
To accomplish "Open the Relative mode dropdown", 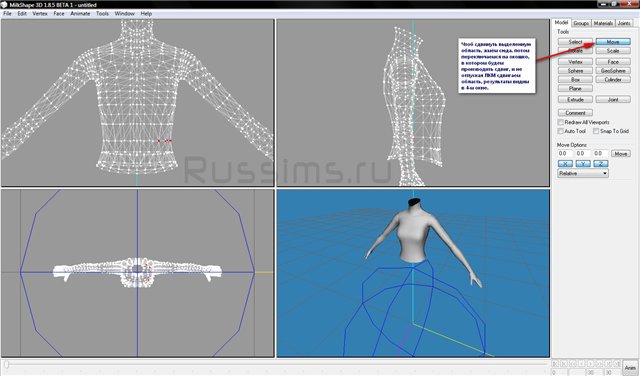I will tap(583, 173).
